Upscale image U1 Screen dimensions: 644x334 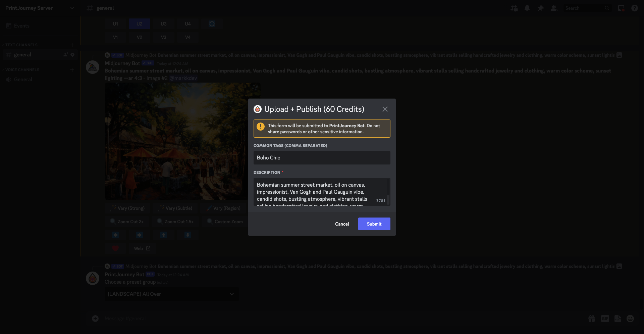coord(115,24)
